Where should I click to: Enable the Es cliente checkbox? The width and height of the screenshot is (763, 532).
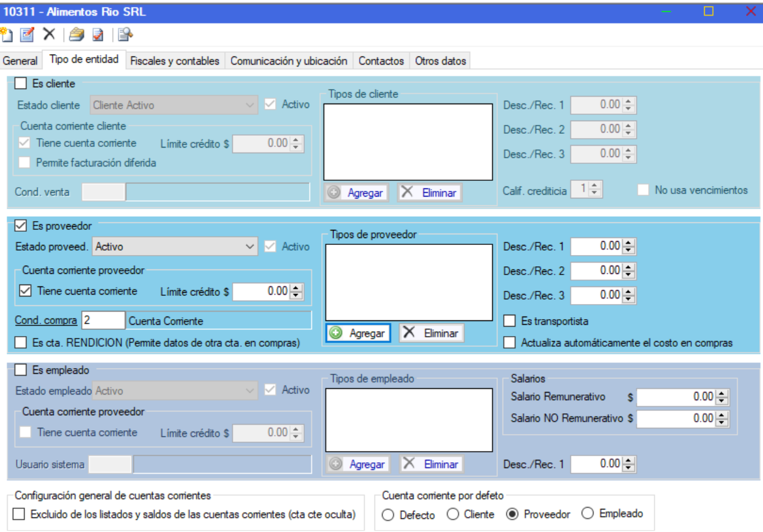pyautogui.click(x=21, y=84)
